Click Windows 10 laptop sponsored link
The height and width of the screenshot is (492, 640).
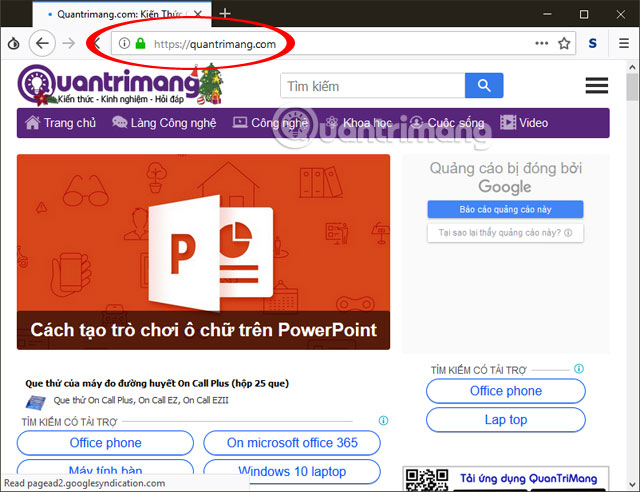click(292, 472)
